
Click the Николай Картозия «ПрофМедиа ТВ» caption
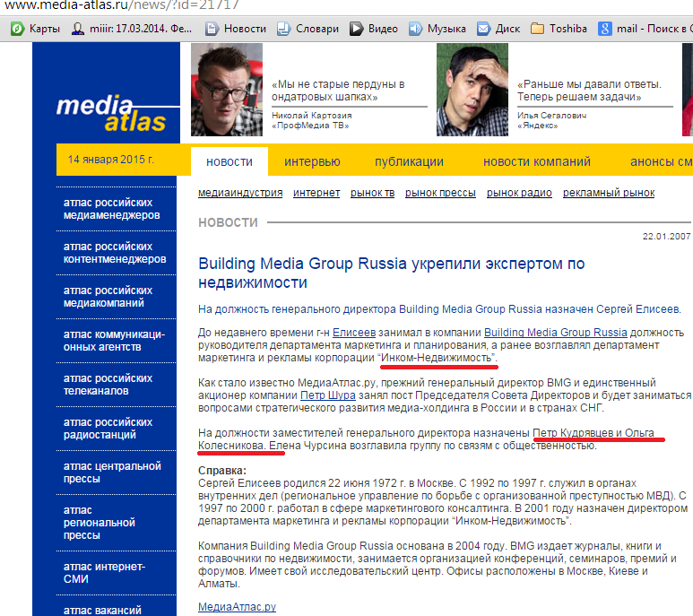click(312, 120)
